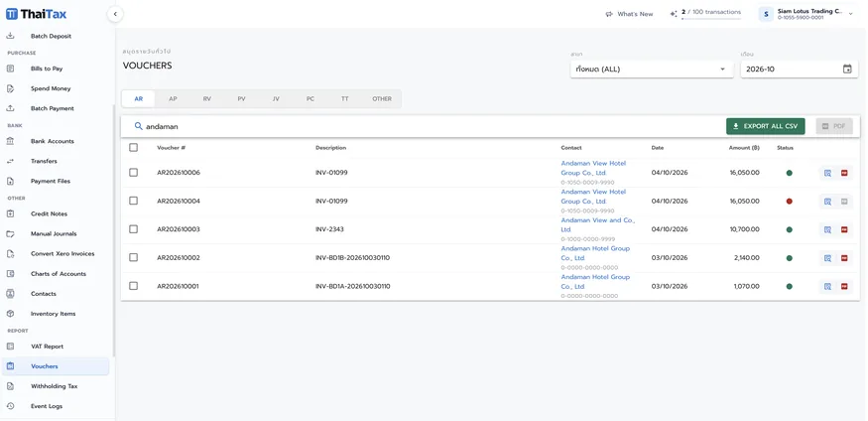This screenshot has width=868, height=421.
Task: Click the Bank Accounts building icon
Action: pos(10,141)
